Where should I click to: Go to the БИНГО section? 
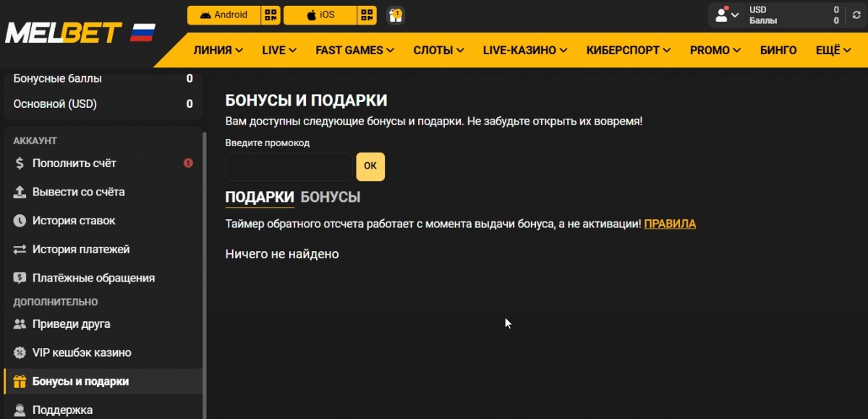[x=778, y=50]
